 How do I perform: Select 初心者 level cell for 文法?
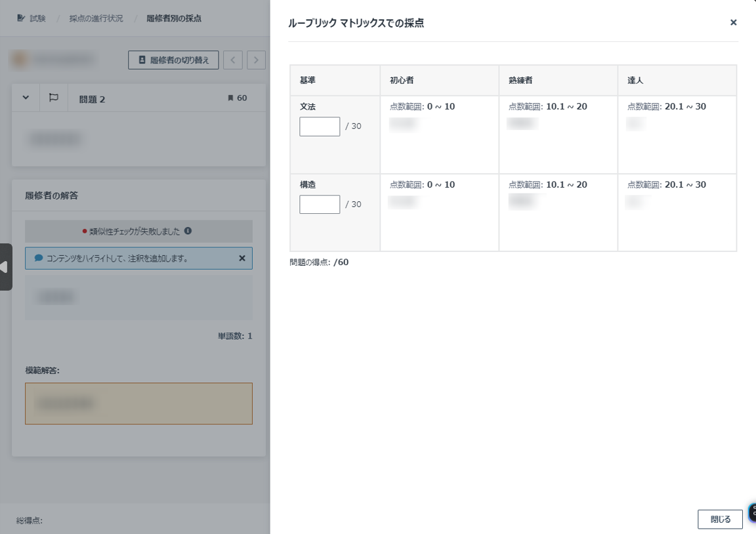pos(439,134)
